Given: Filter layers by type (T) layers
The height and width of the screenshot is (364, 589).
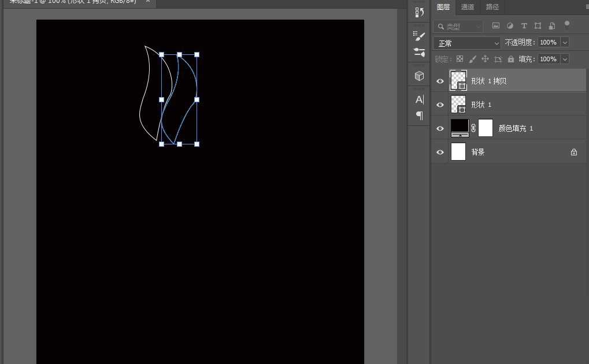Looking at the screenshot, I should tap(524, 26).
